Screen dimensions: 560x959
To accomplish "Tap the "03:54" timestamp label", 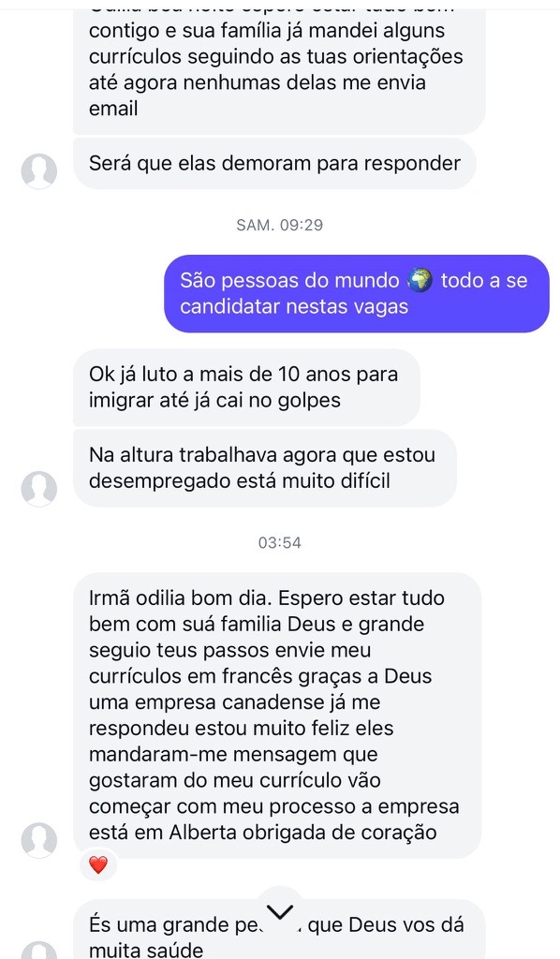I will [x=279, y=542].
